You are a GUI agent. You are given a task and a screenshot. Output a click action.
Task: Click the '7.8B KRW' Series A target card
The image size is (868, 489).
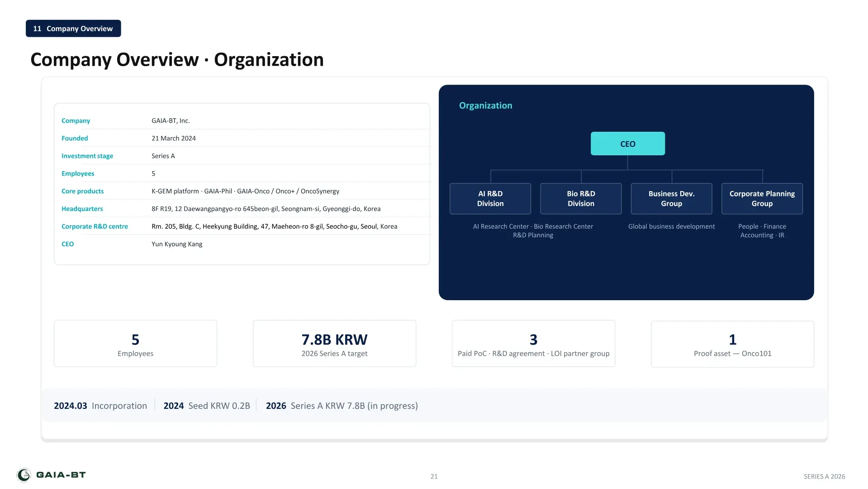(334, 344)
